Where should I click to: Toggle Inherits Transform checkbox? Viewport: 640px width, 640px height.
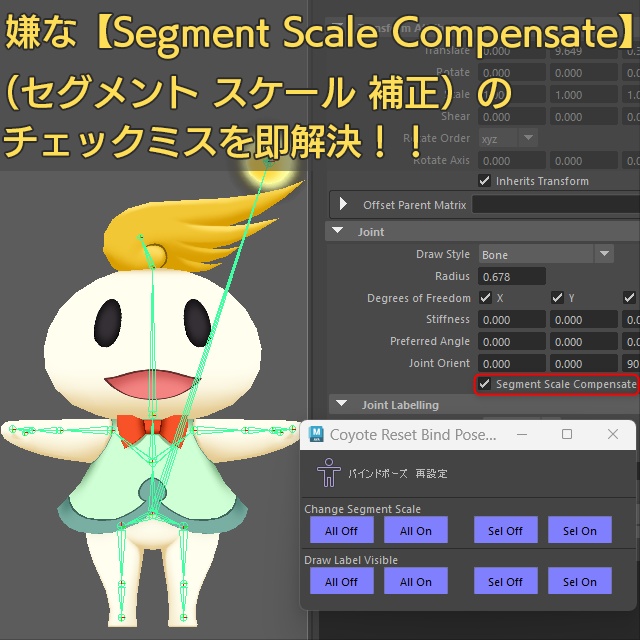(x=484, y=180)
